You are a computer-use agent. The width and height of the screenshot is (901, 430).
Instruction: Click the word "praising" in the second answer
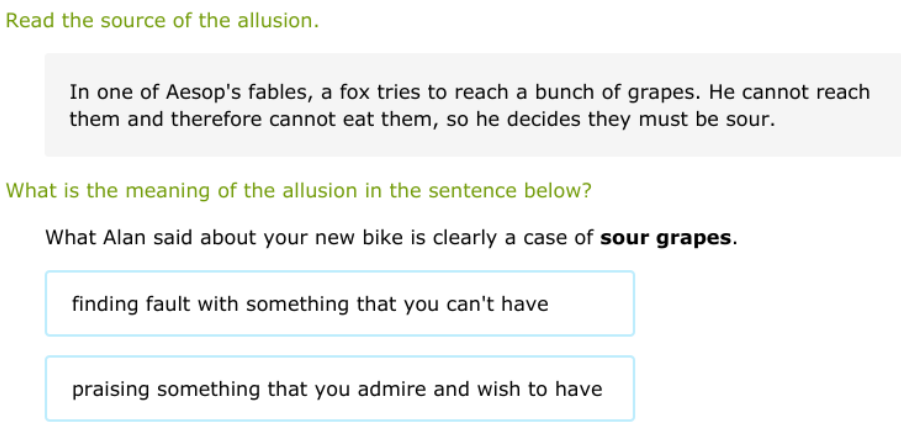tap(110, 389)
